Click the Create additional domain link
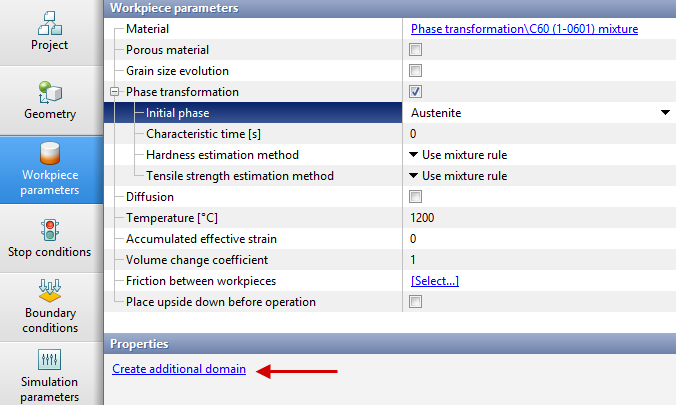The width and height of the screenshot is (676, 405). click(179, 370)
